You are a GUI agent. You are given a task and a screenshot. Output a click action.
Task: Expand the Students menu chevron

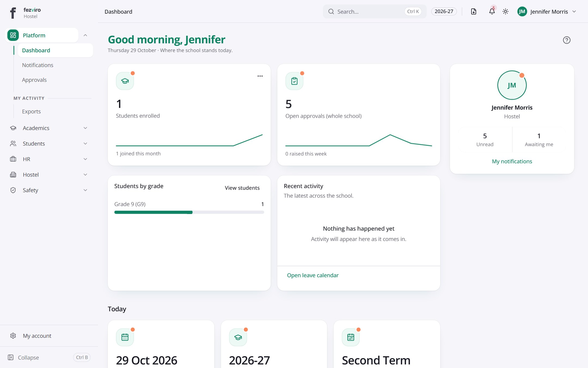coord(85,144)
